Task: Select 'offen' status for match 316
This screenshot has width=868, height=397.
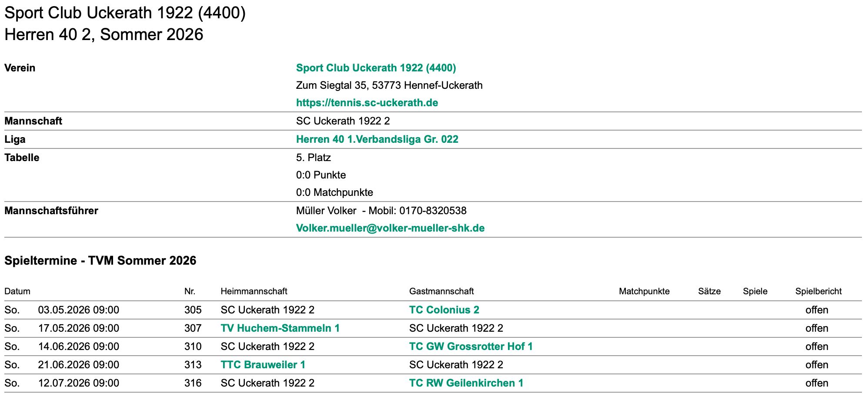Action: [817, 383]
